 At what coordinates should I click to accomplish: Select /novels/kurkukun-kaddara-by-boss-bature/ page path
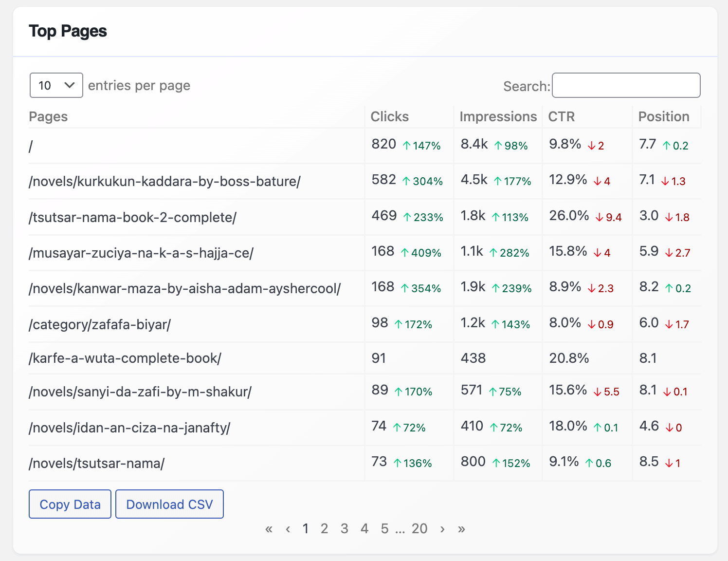[x=165, y=181]
